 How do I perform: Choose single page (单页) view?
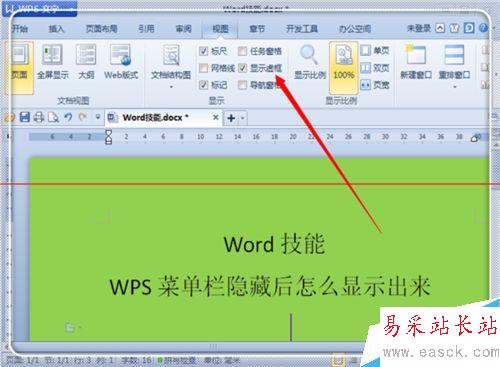(375, 51)
